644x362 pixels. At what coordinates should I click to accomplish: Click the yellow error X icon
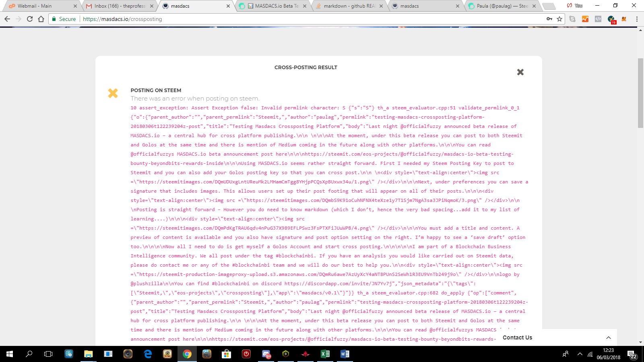[113, 93]
